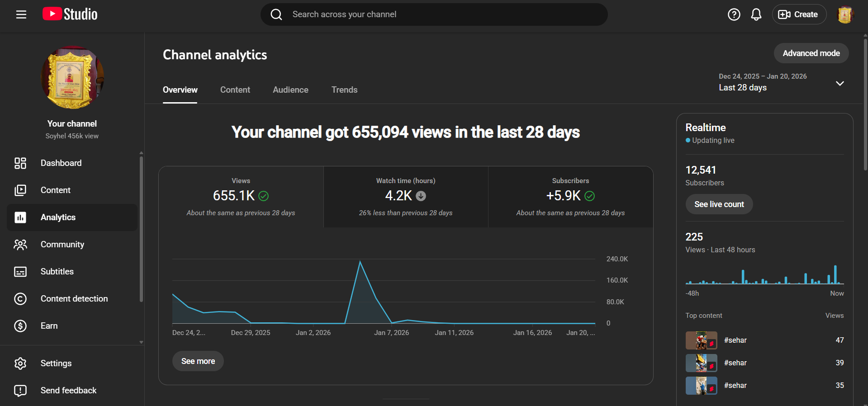Open the help question mark icon

pyautogui.click(x=734, y=14)
